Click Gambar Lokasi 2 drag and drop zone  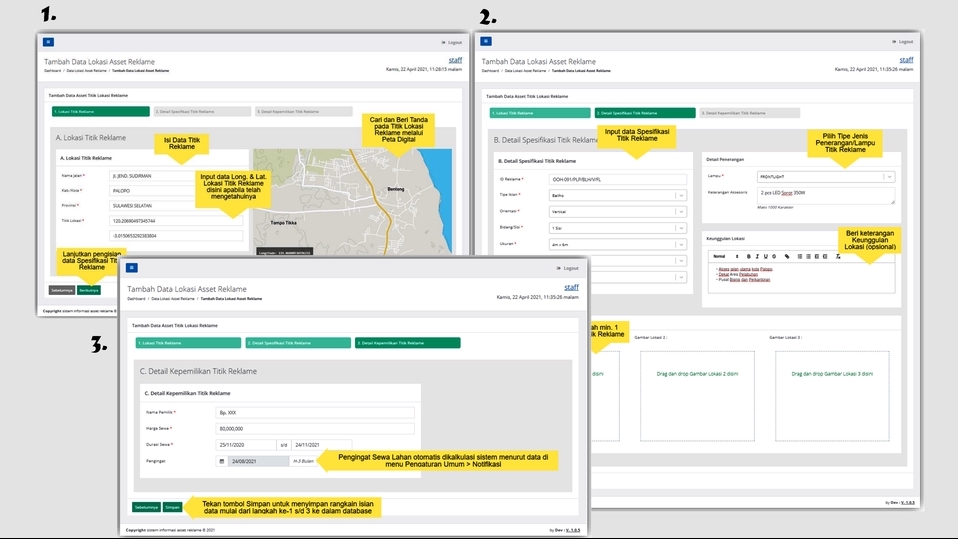coord(697,396)
